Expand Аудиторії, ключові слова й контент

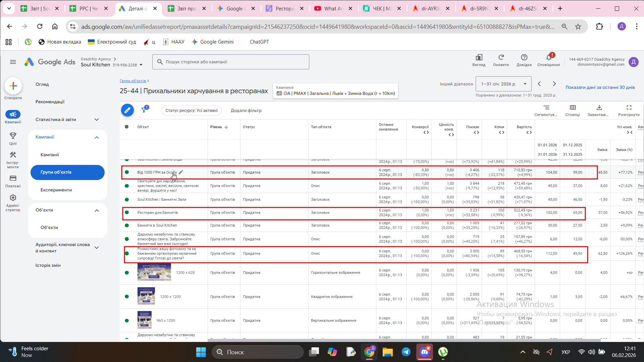[x=97, y=248]
